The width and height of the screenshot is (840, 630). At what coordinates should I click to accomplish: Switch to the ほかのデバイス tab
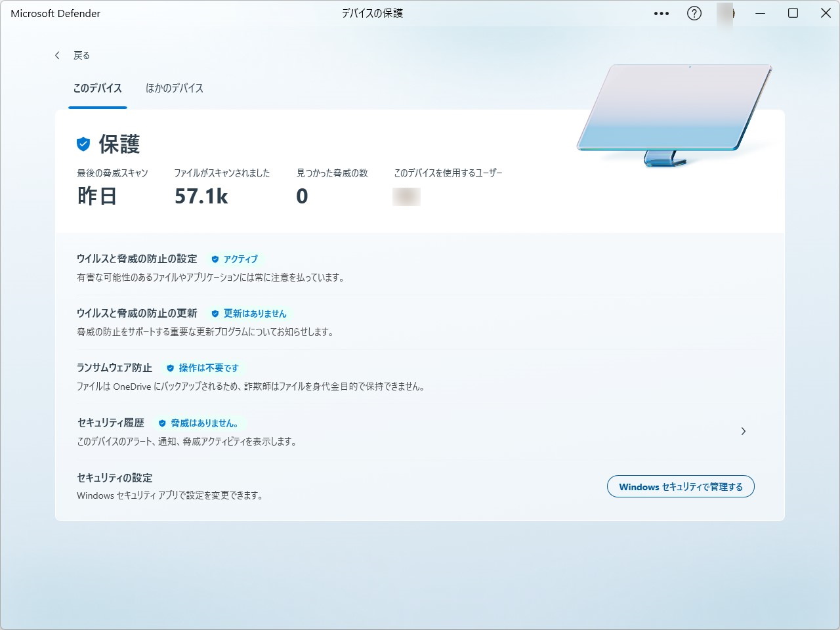[x=174, y=88]
